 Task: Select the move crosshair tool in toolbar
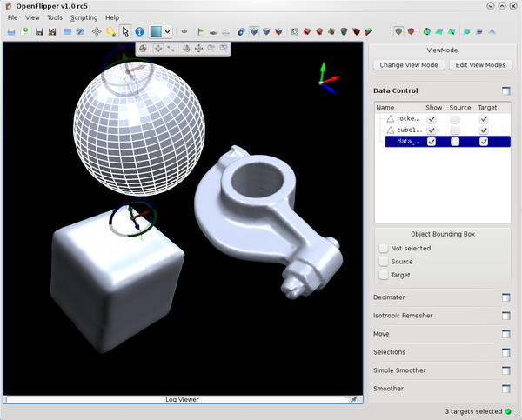tap(96, 31)
